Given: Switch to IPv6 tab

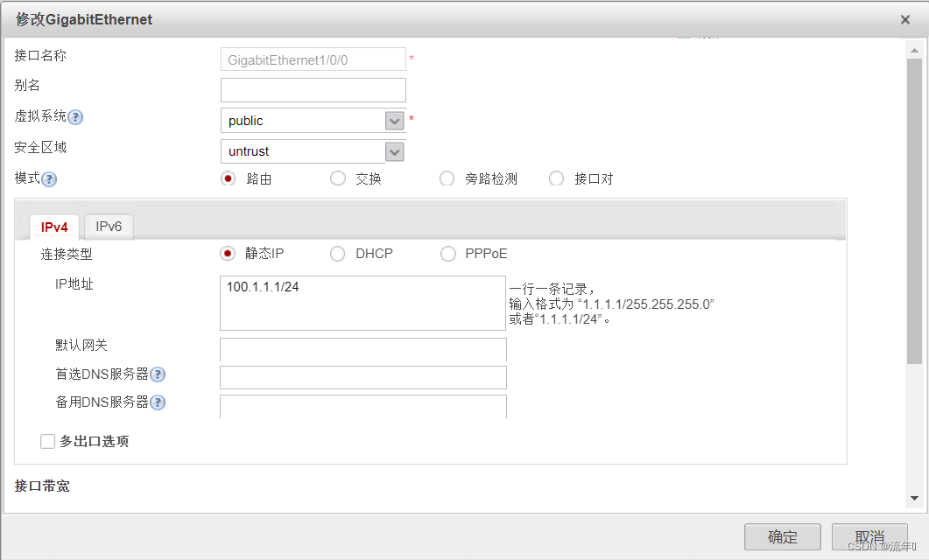Looking at the screenshot, I should coord(109,227).
